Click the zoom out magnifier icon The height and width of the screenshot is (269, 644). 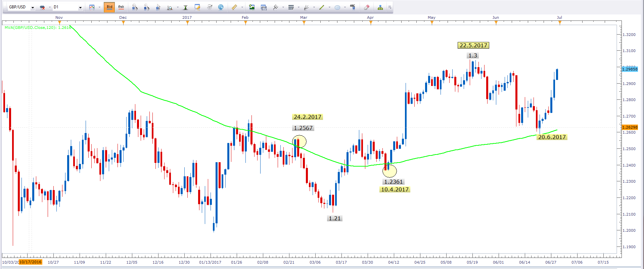[146, 7]
